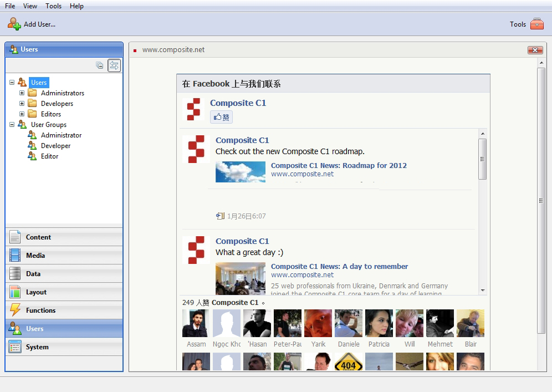Image resolution: width=552 pixels, height=392 pixels.
Task: Click the logo beside 'What a great day' post
Action: [196, 250]
